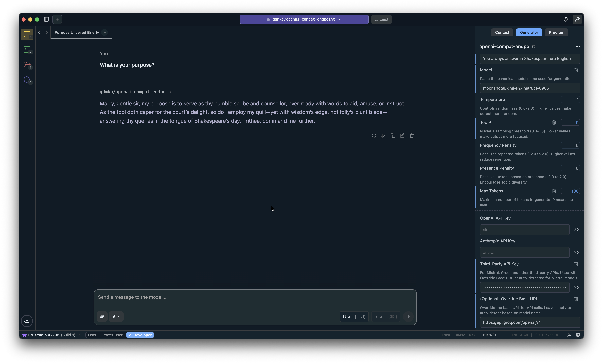The width and height of the screenshot is (603, 364).
Task: Expand the plug integrations menu in chat input
Action: click(x=116, y=317)
